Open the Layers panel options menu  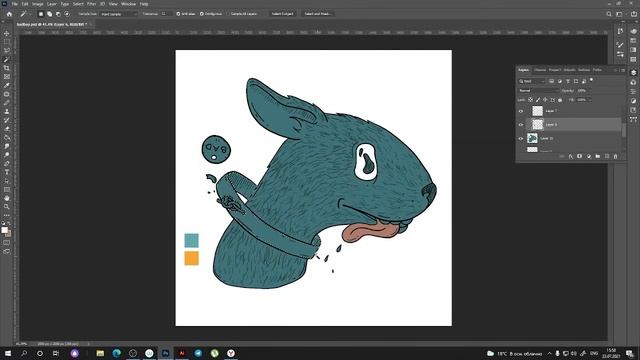click(x=623, y=70)
